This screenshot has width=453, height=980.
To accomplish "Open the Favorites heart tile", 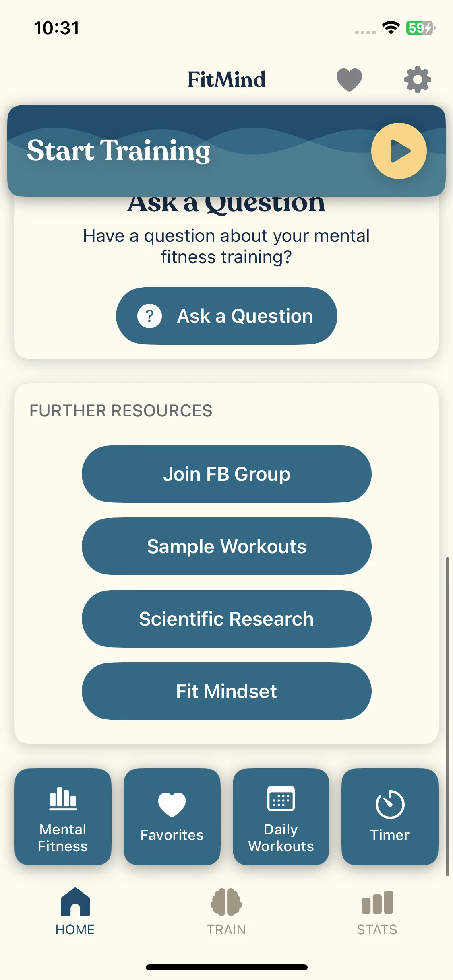I will [x=172, y=817].
